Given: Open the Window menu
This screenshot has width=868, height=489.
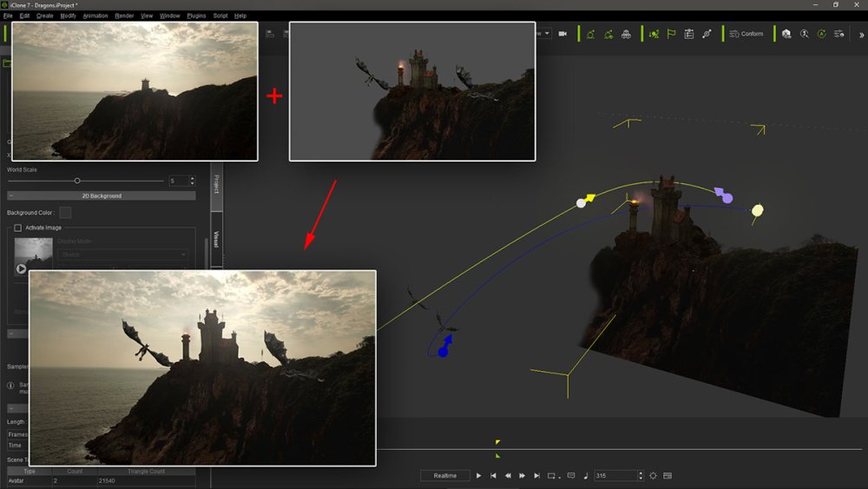Looking at the screenshot, I should click(x=170, y=16).
